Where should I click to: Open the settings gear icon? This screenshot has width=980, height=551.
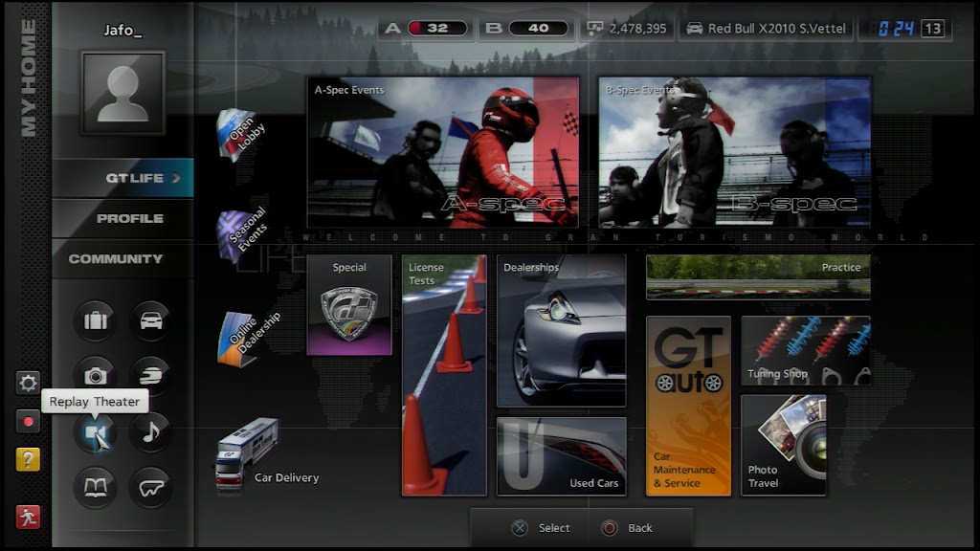28,383
